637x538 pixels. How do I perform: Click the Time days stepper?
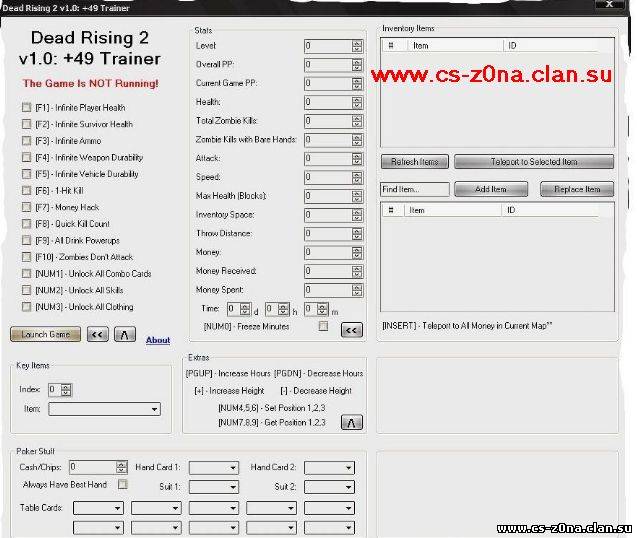(x=245, y=309)
